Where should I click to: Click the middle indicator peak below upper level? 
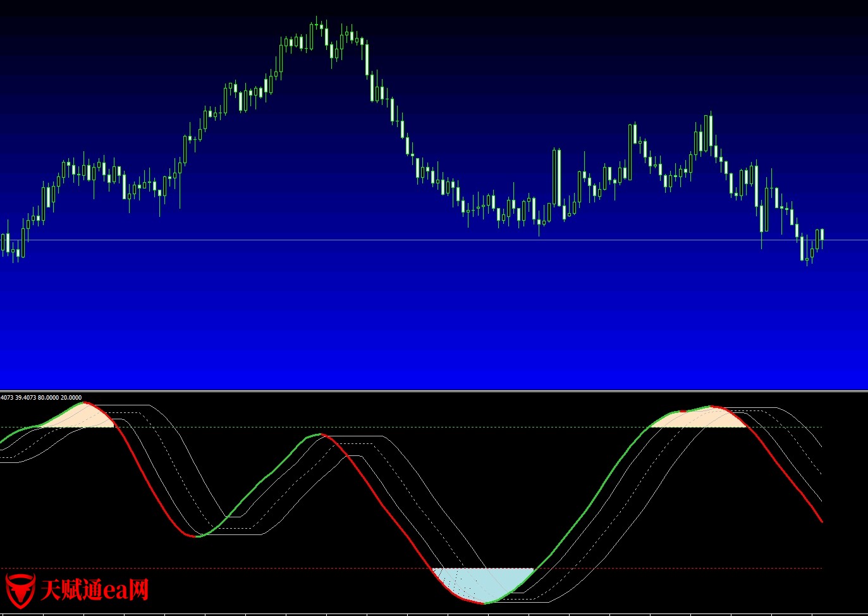[321, 434]
